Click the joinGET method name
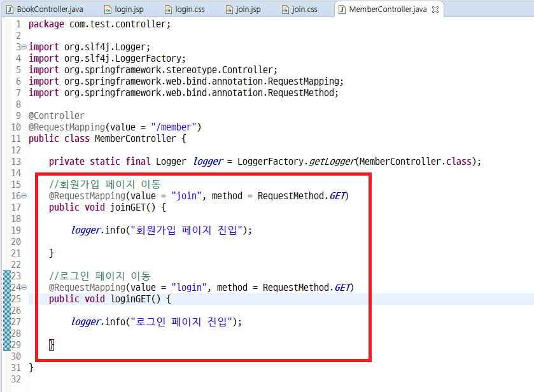This screenshot has width=534, height=392. [x=128, y=207]
